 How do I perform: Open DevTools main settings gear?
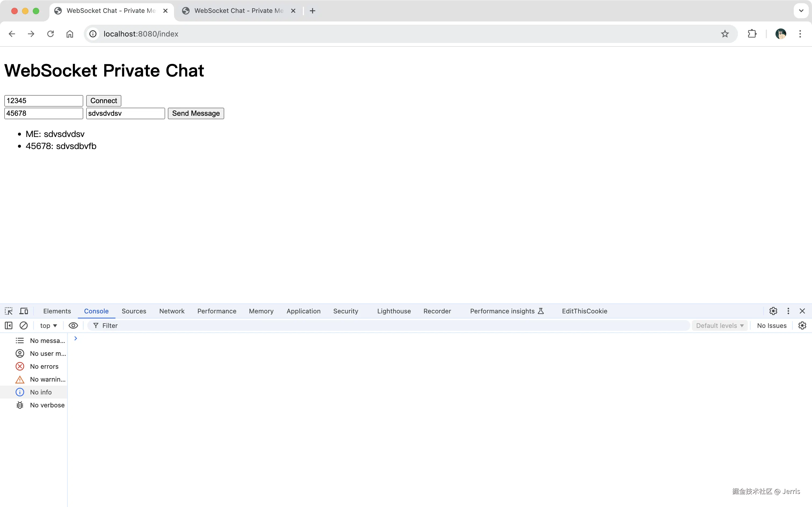(773, 311)
